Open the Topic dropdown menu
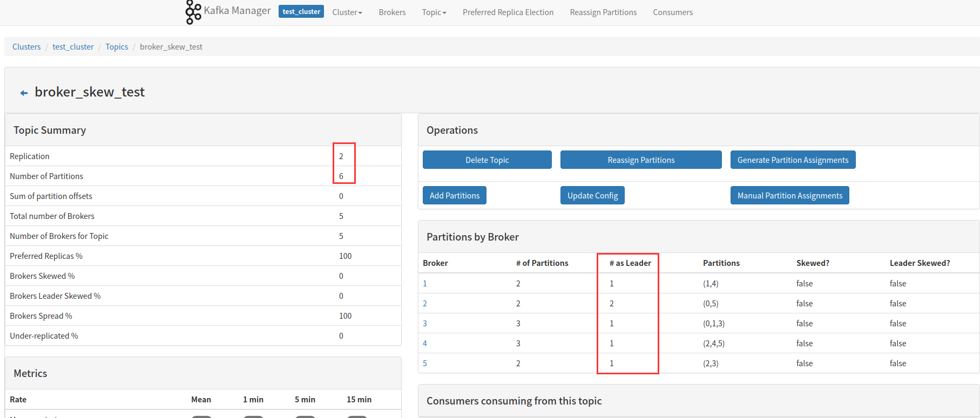This screenshot has width=980, height=418. pos(434,12)
